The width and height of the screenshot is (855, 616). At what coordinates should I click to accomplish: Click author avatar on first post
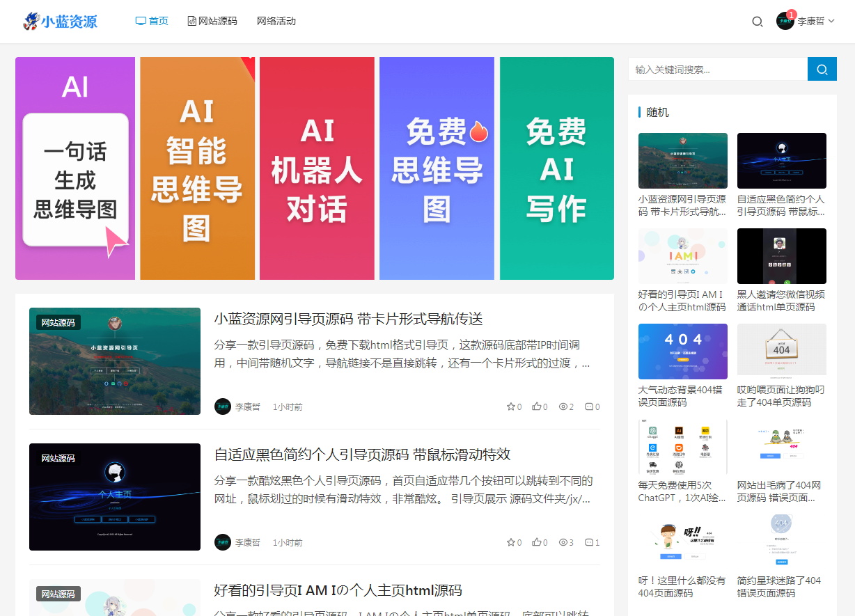pos(223,406)
